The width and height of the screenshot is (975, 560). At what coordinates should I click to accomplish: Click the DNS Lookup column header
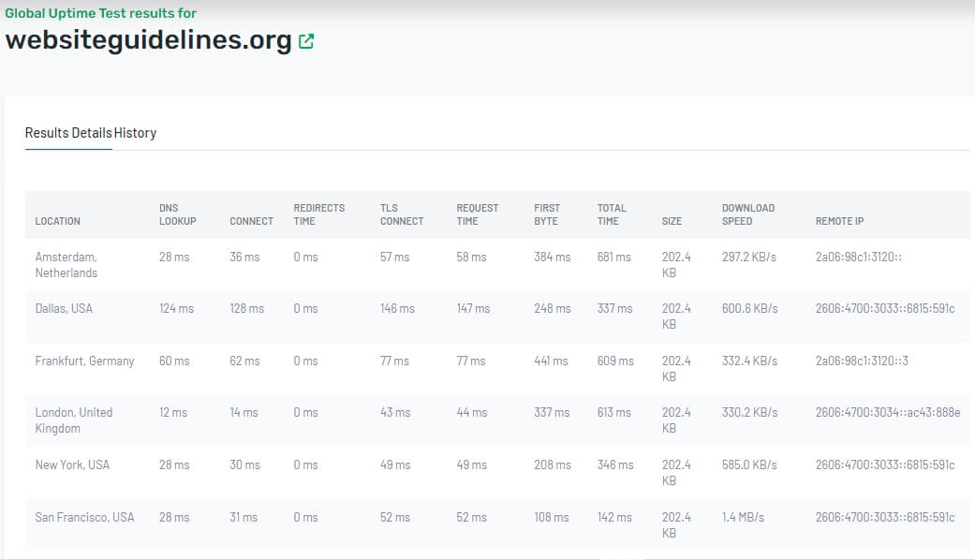(x=177, y=214)
